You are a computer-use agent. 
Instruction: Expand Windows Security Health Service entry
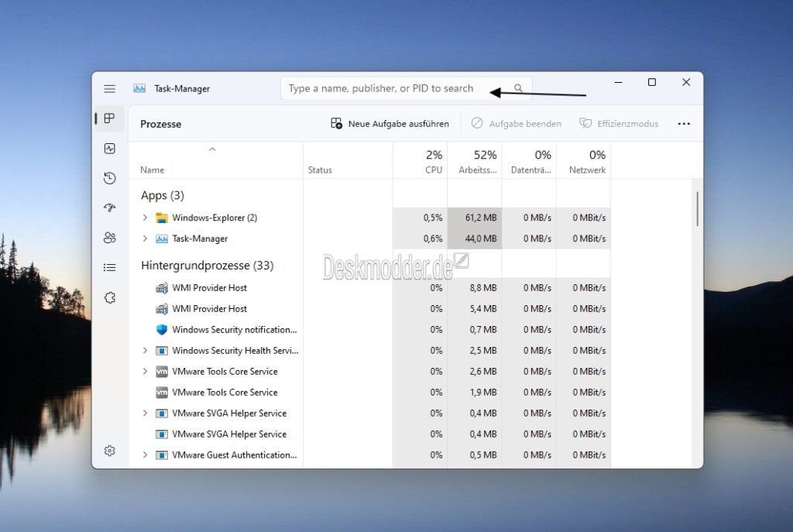point(145,351)
